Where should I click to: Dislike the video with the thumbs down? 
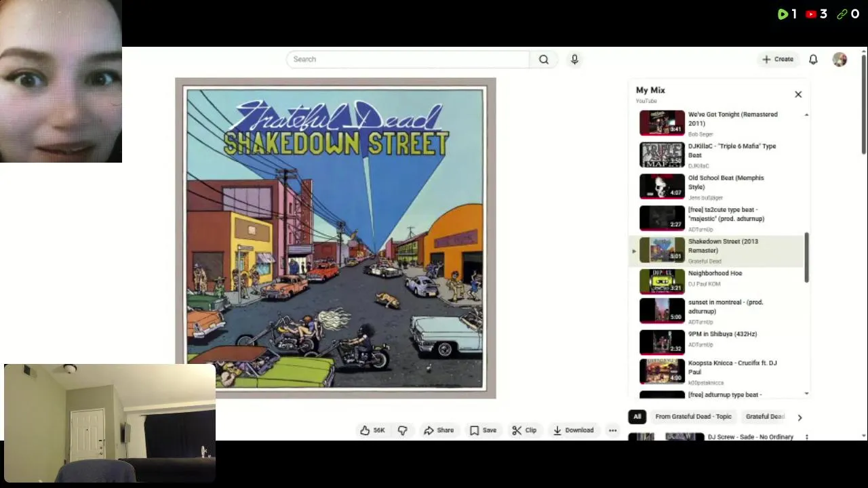(x=403, y=430)
